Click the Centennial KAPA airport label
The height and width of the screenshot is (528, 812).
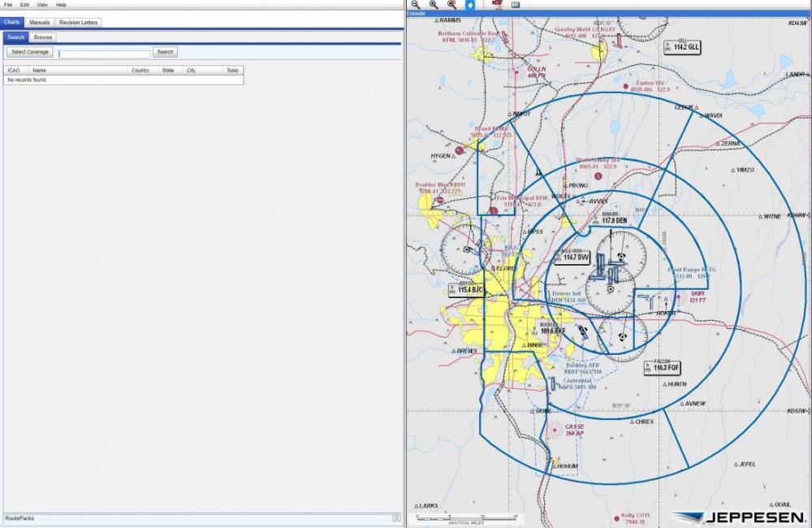tap(577, 383)
